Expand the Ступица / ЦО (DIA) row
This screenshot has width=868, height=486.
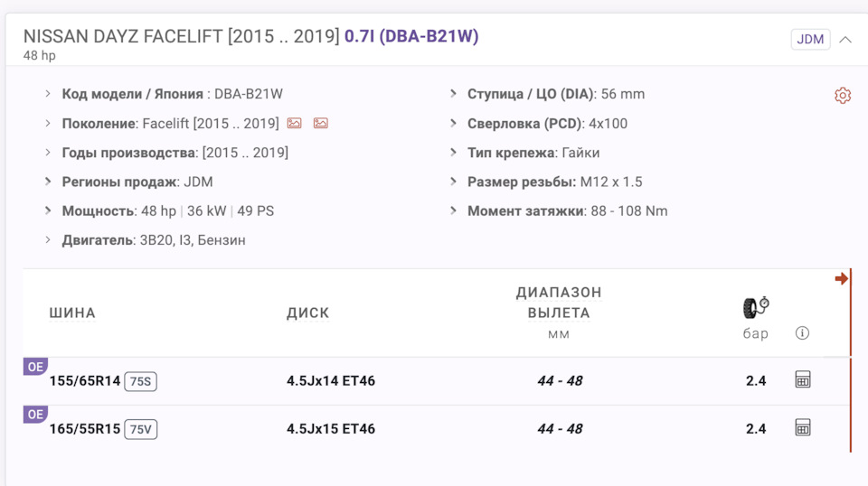454,94
